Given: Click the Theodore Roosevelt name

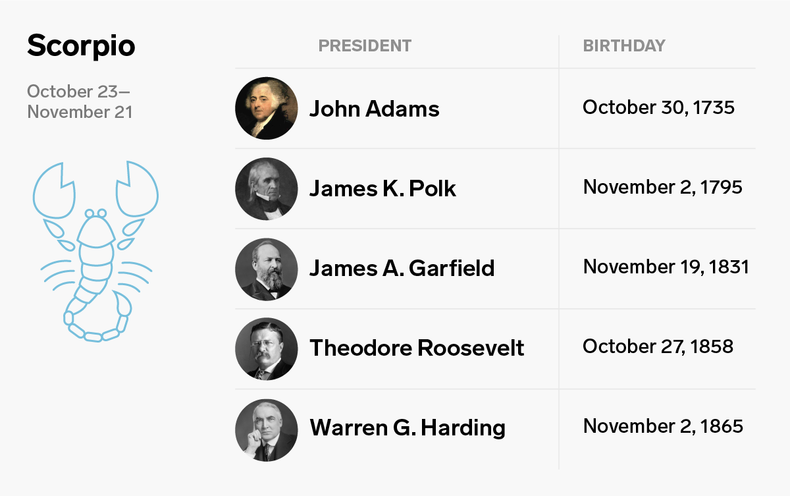Looking at the screenshot, I should point(416,348).
